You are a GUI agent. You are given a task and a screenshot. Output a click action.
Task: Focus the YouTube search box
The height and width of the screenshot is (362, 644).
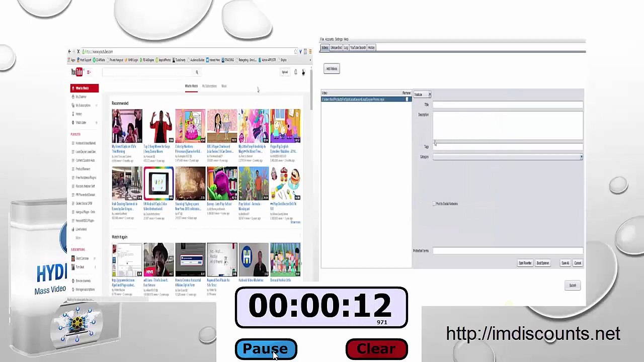point(147,72)
